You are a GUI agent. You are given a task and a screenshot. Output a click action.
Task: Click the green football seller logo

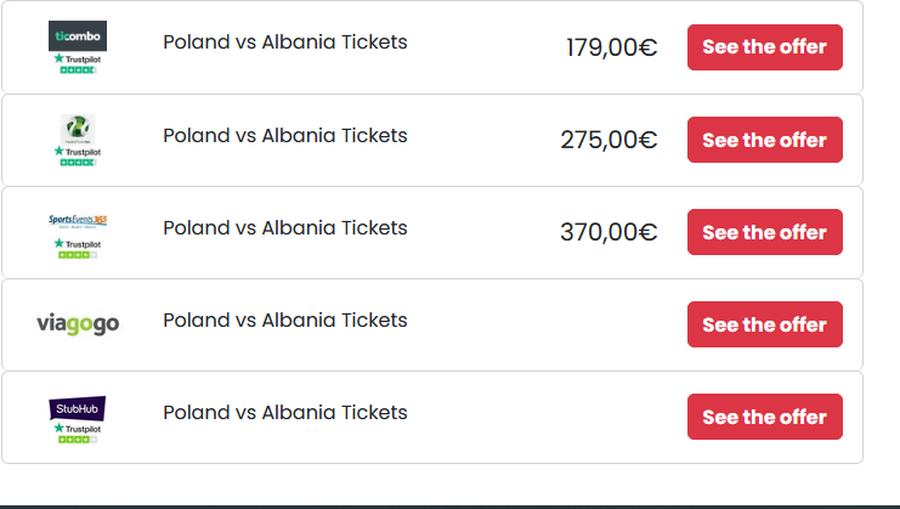click(x=77, y=128)
